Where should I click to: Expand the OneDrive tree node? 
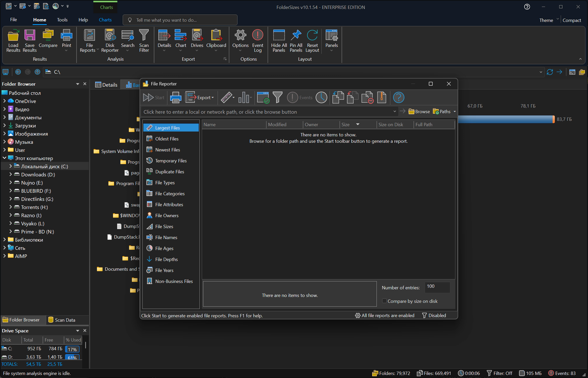point(4,101)
